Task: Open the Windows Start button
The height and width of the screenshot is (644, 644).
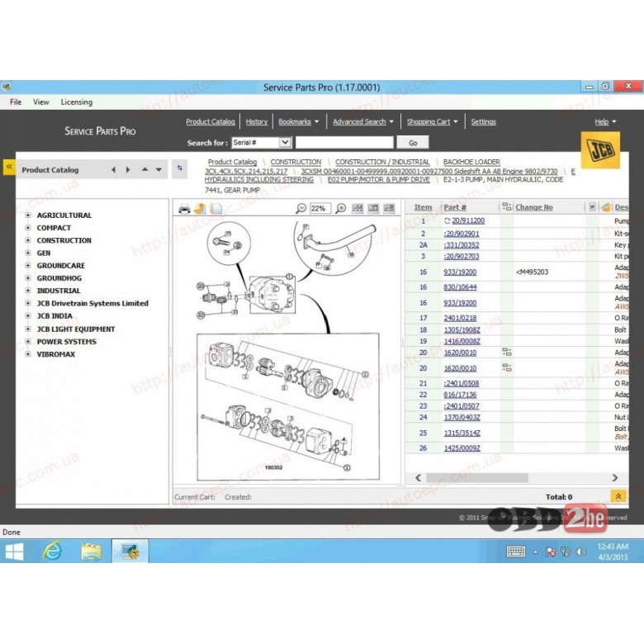Action: click(x=14, y=552)
